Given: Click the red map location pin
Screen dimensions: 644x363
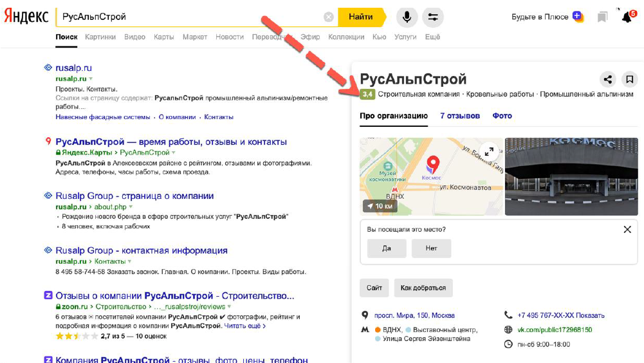Looking at the screenshot, I should pos(432,164).
